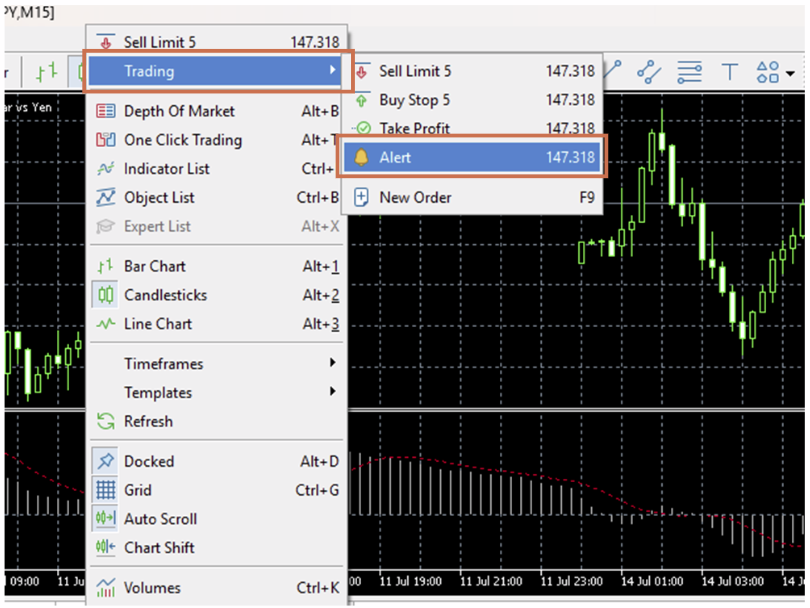
Task: Switch chart to Bar Chart
Action: [154, 267]
